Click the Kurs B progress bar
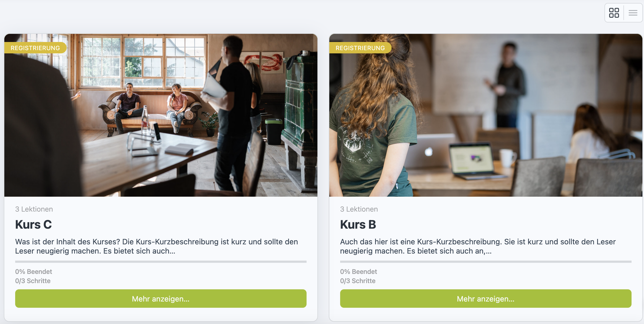This screenshot has height=324, width=644. click(x=486, y=262)
